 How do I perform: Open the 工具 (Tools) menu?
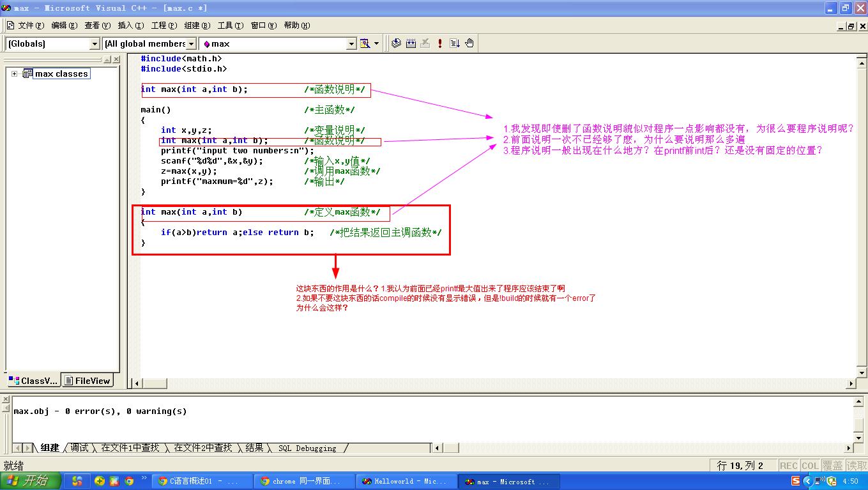click(x=231, y=26)
